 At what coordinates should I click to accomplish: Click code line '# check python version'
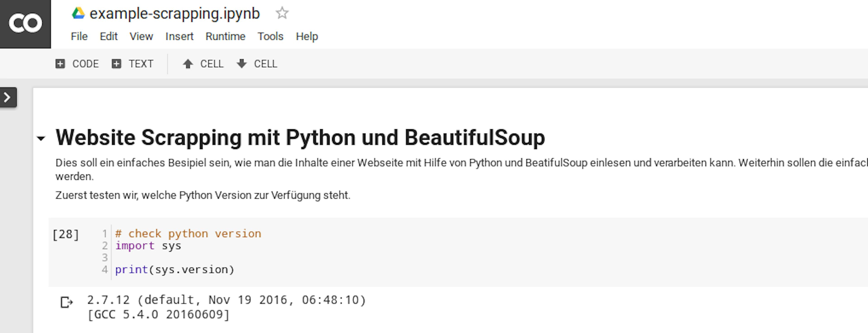click(x=188, y=233)
